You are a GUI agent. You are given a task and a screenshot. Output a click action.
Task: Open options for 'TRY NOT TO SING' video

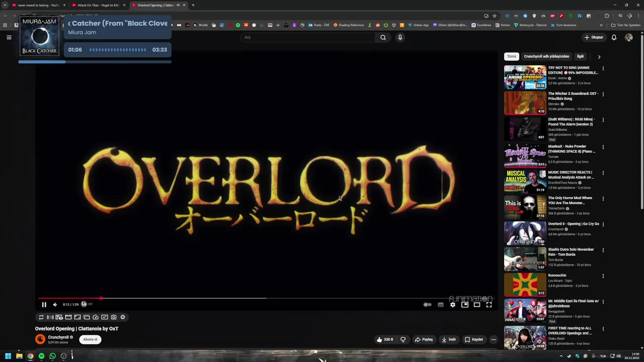603,68
